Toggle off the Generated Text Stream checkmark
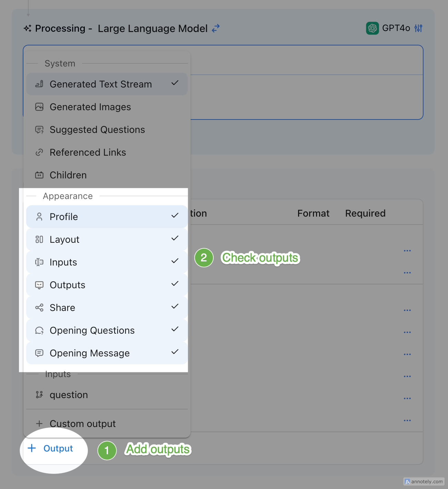448x489 pixels. tap(175, 83)
